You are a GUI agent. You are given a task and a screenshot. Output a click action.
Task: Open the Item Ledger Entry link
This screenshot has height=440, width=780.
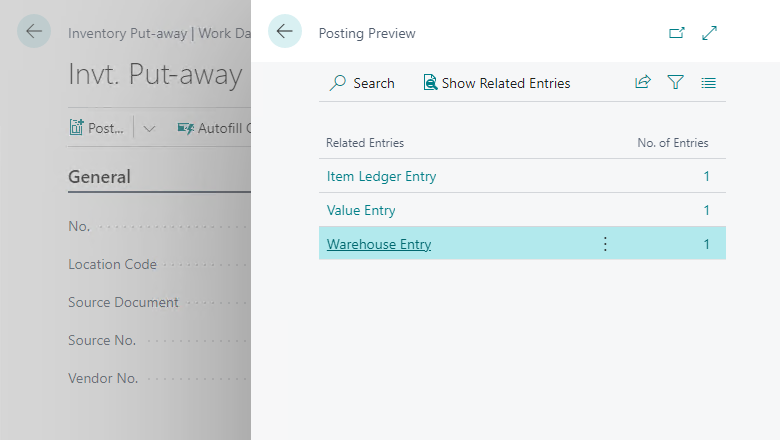pos(381,176)
